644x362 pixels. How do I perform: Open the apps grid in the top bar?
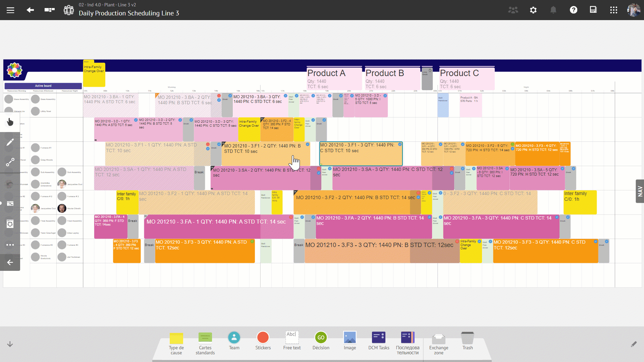click(x=613, y=10)
